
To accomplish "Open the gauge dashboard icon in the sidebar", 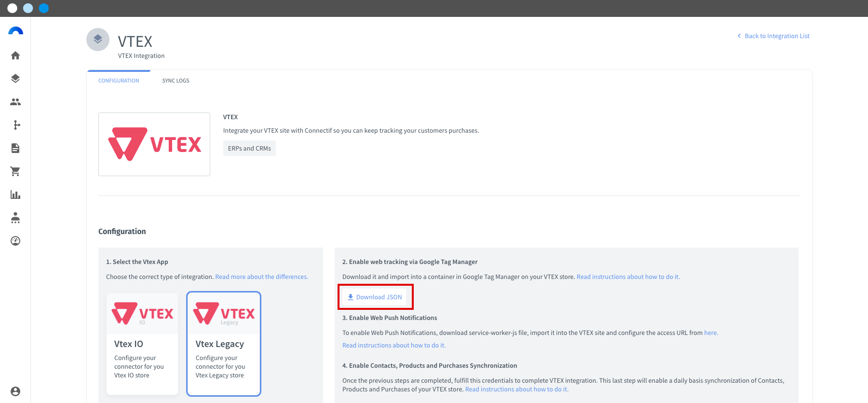I will tap(15, 241).
